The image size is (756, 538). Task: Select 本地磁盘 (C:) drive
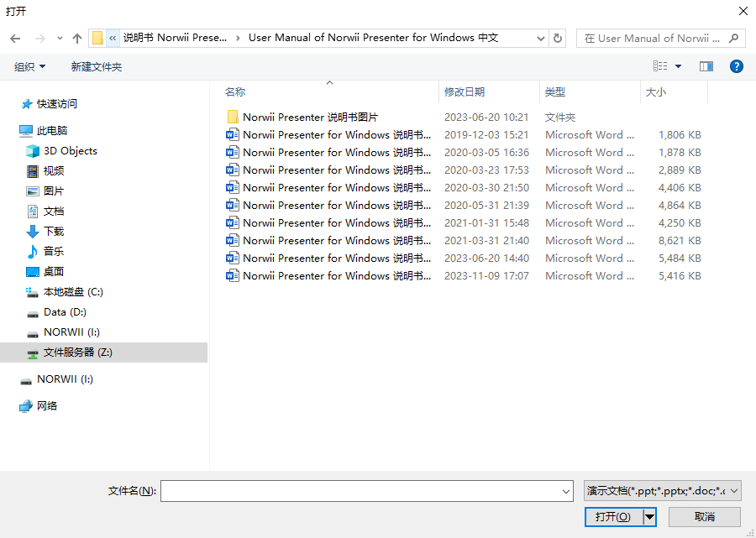click(x=64, y=292)
